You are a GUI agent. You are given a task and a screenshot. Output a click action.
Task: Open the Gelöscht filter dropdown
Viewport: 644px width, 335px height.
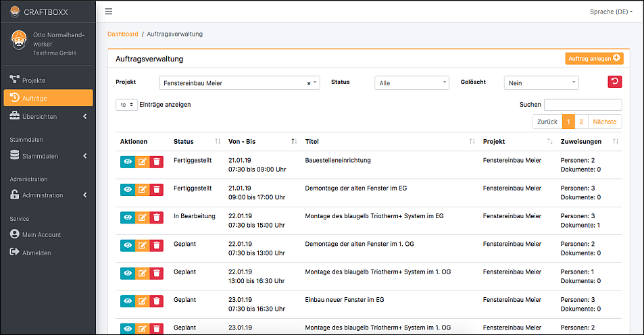(x=541, y=83)
